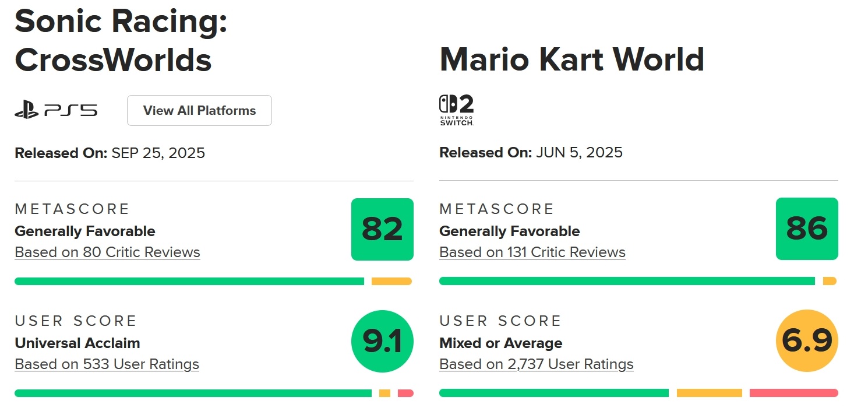This screenshot has height=418, width=868.
Task: Click green positive segment of Mario Kart user bar
Action: click(553, 393)
